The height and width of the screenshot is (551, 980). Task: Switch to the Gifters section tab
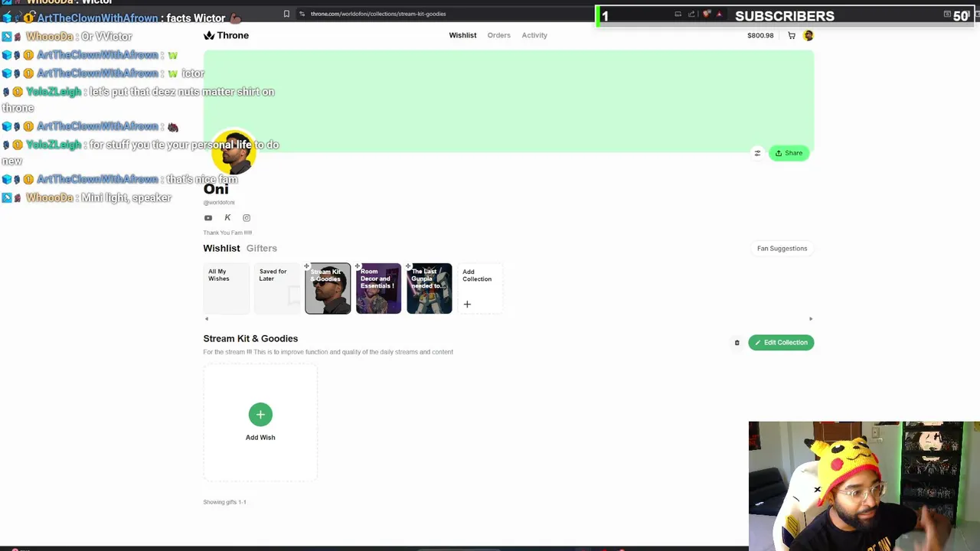click(x=262, y=248)
